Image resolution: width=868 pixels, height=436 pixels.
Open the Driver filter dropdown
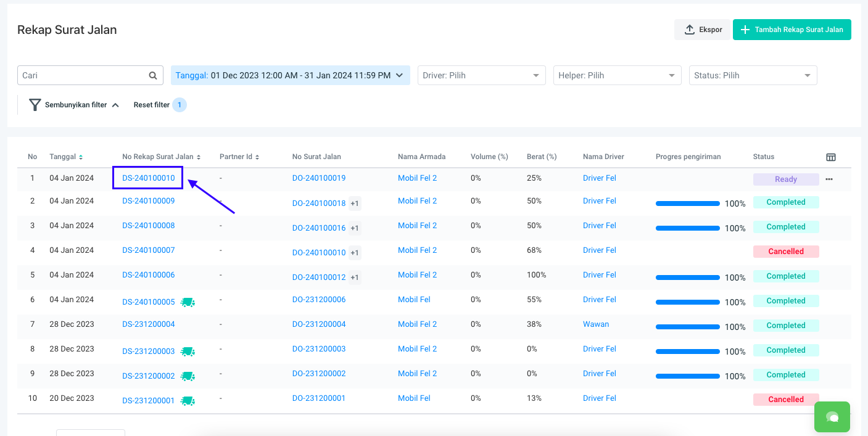pyautogui.click(x=481, y=75)
